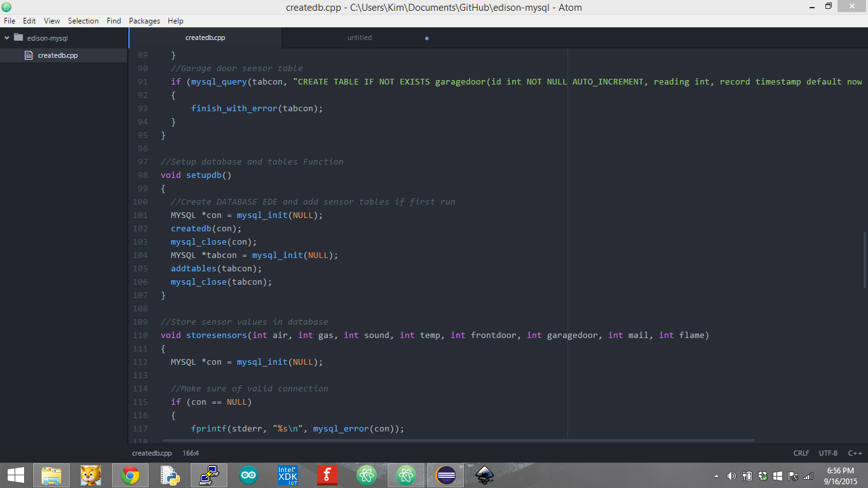Click '//Store sensor values in database' comment
The width and height of the screenshot is (868, 488).
pos(245,322)
